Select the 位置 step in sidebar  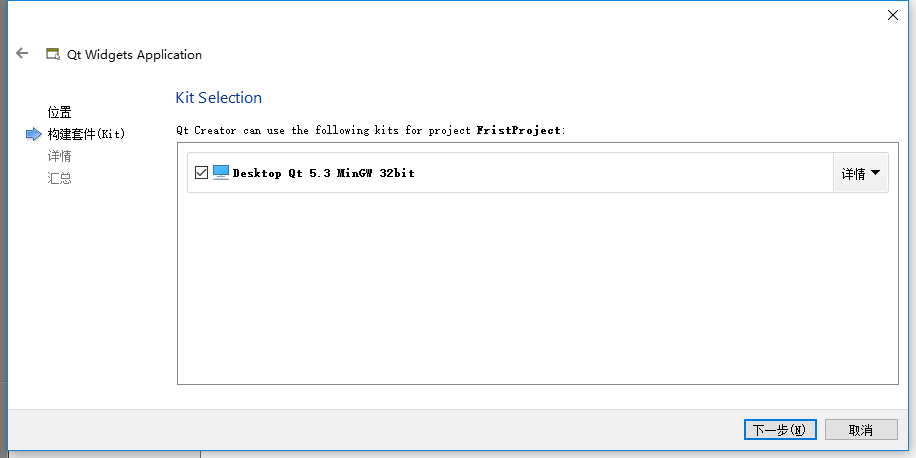60,112
